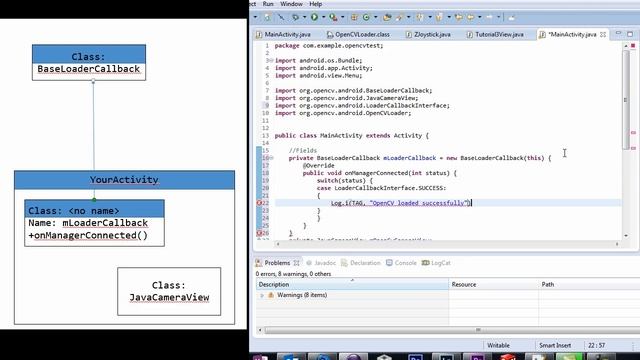This screenshot has width=640, height=360.
Task: Collapse the code fold at line 16
Action: tap(271, 158)
